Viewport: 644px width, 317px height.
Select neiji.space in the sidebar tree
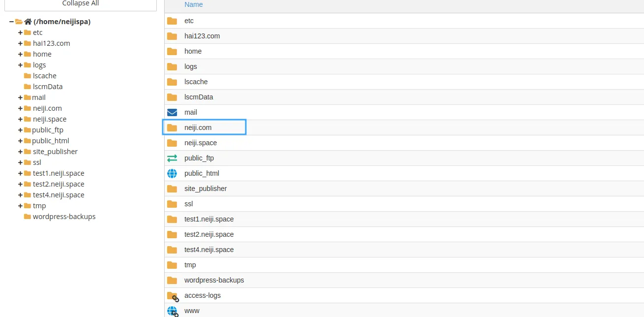coord(50,119)
